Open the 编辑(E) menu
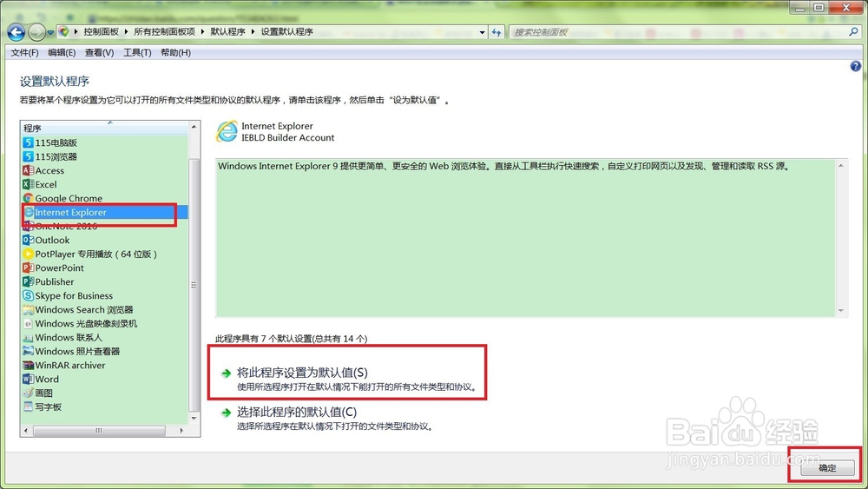 (x=62, y=53)
